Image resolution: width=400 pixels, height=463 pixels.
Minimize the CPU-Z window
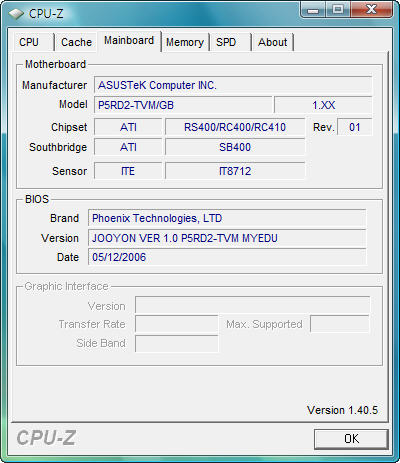tap(312, 10)
